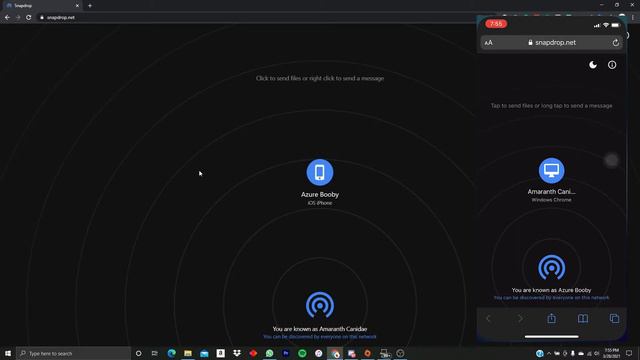Open Task View on the taskbar
The image size is (640, 360).
coord(155,353)
